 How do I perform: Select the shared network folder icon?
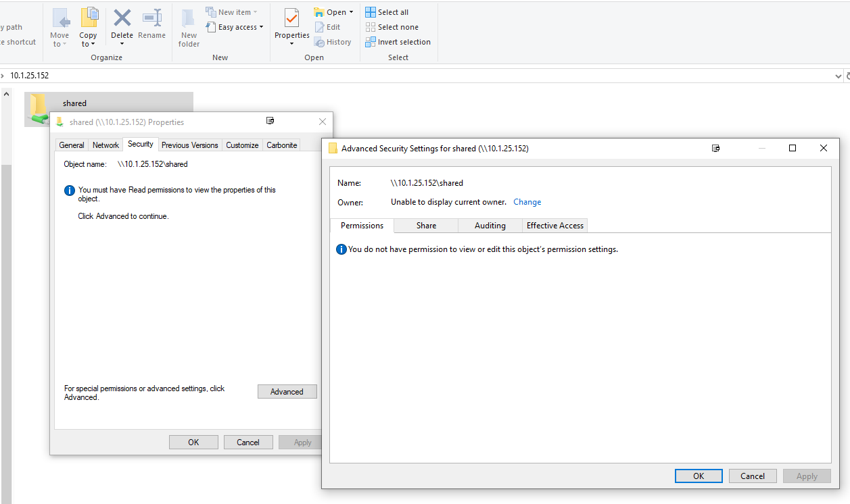38,108
